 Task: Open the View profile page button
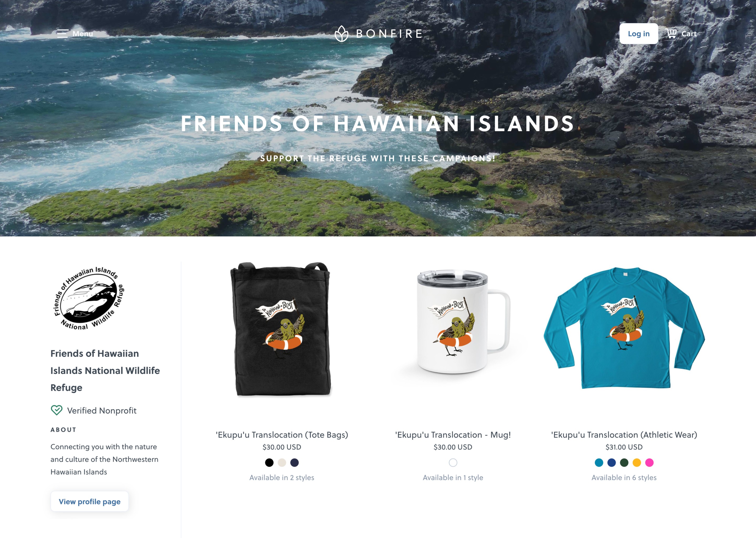(x=89, y=501)
